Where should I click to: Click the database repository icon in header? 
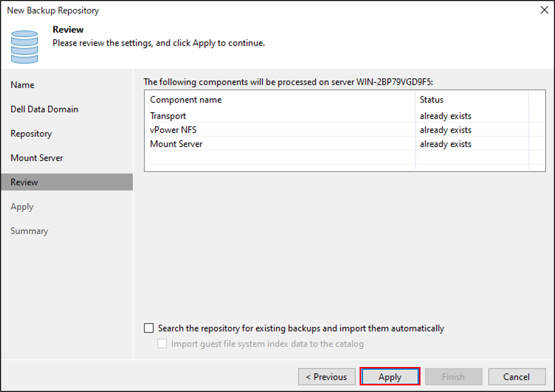[x=25, y=46]
